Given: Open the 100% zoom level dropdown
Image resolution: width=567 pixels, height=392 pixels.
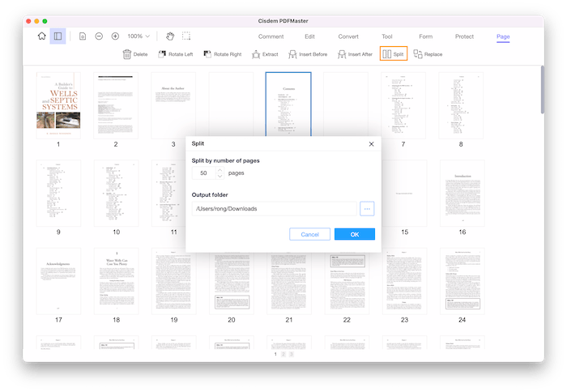Looking at the screenshot, I should [x=139, y=36].
